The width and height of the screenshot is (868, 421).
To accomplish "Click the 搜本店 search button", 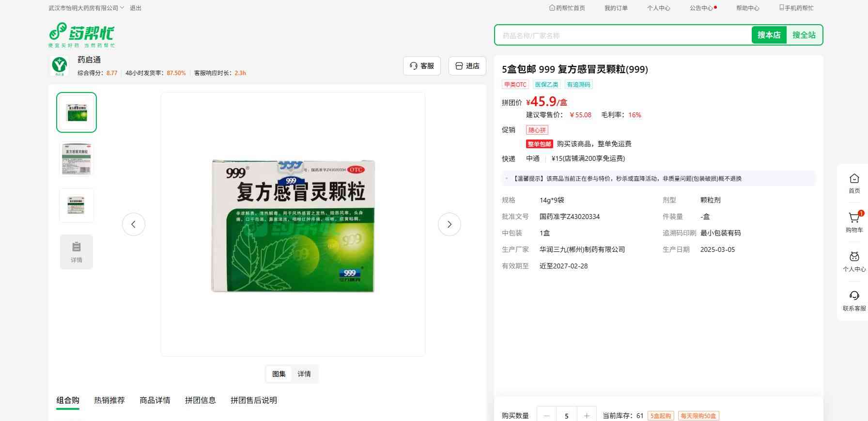I will click(769, 35).
